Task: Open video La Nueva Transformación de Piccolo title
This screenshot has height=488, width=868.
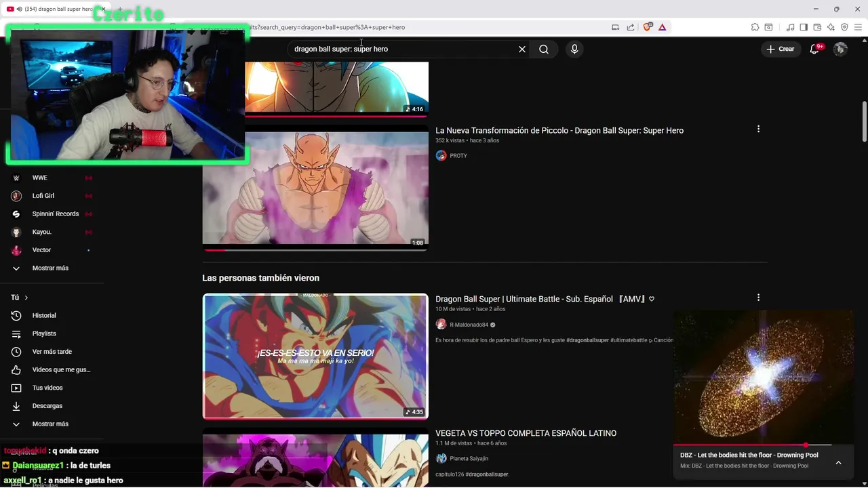Action: 559,130
